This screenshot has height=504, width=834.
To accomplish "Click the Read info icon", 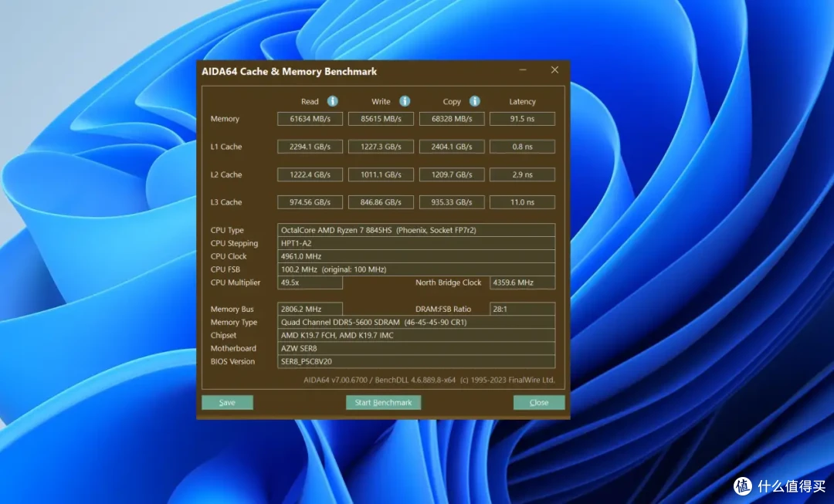I will (x=332, y=101).
